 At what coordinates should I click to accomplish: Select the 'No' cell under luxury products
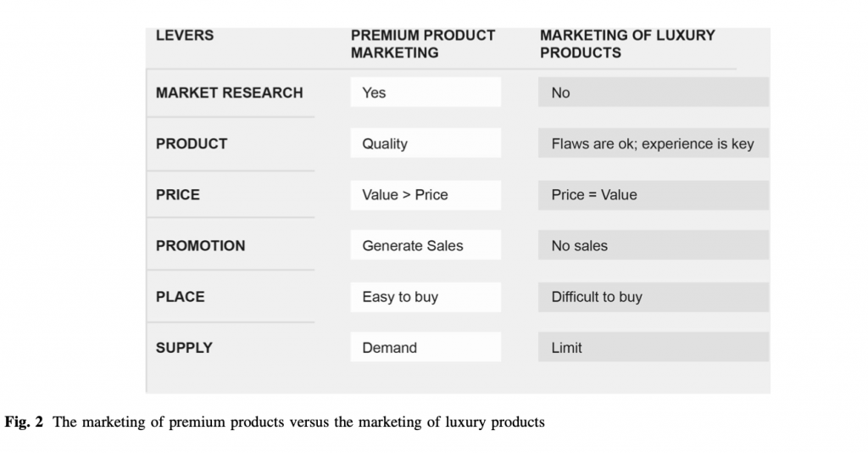[654, 92]
